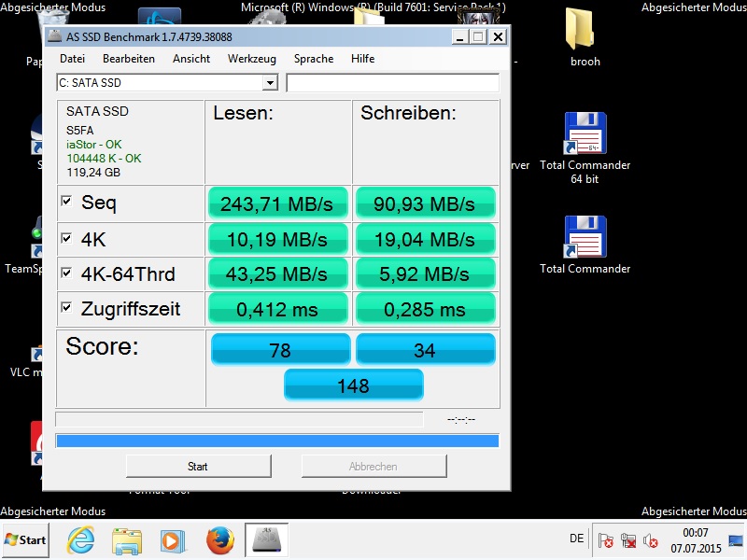The height and width of the screenshot is (560, 747).
Task: Click the network tray icon
Action: 628,540
